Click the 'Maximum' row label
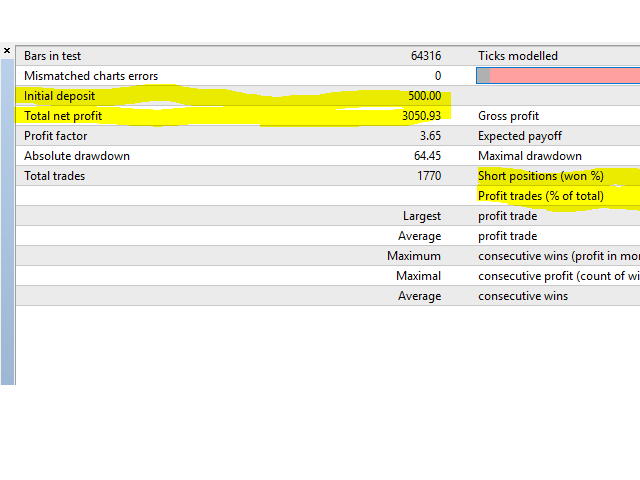Image resolution: width=640 pixels, height=480 pixels. [414, 256]
